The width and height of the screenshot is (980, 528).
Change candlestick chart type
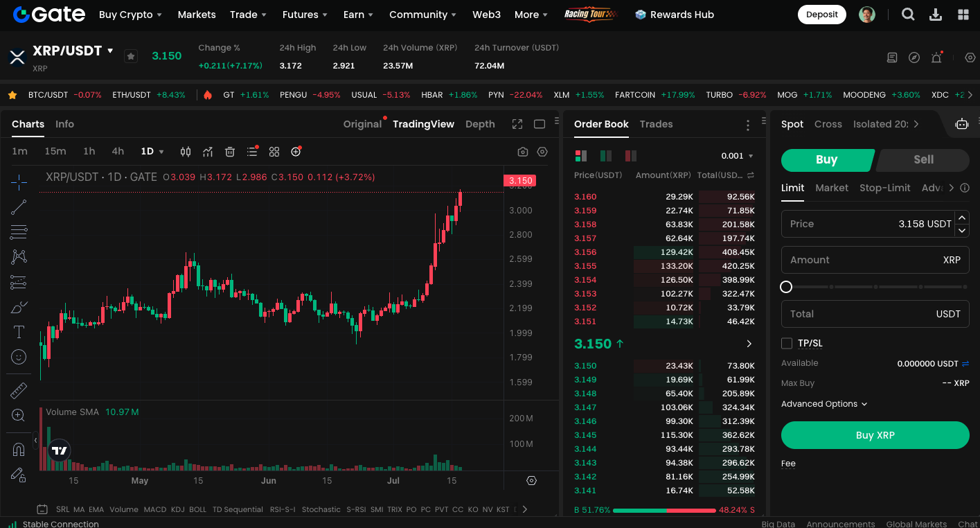click(186, 152)
